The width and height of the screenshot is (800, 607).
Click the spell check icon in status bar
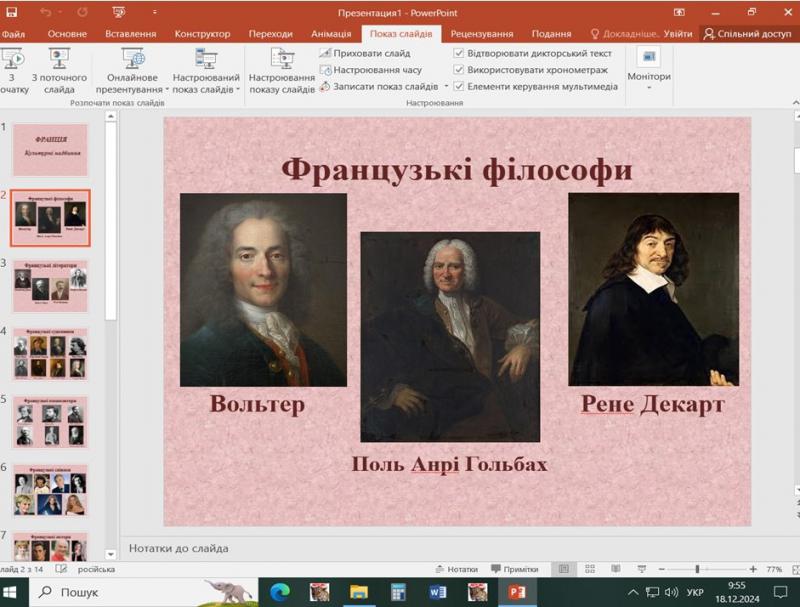61,569
